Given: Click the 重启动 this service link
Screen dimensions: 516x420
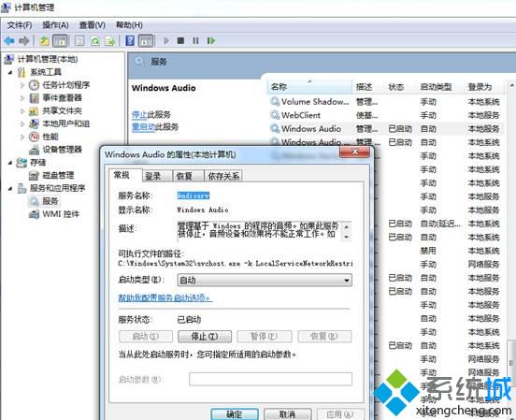Looking at the screenshot, I should [x=143, y=127].
